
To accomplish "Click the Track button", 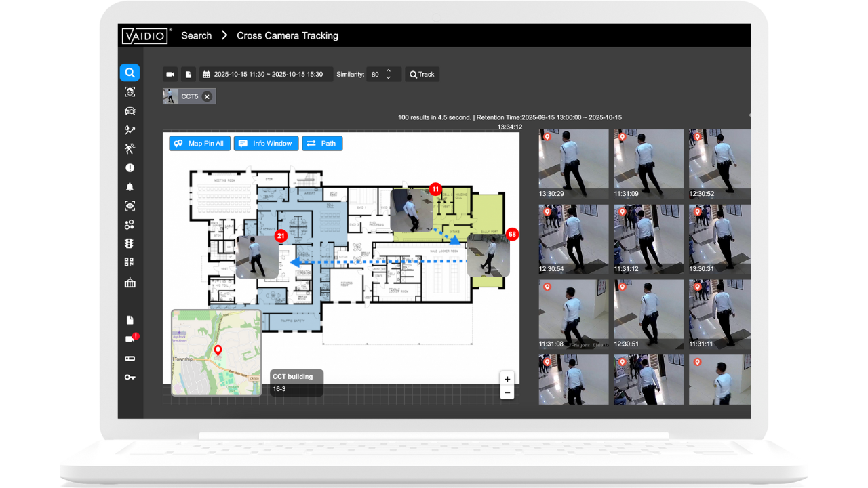I will 422,74.
